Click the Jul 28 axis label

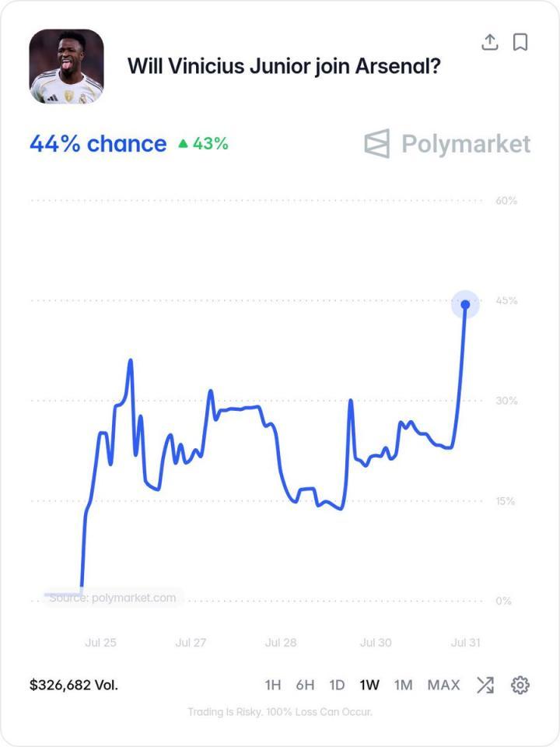pyautogui.click(x=281, y=643)
